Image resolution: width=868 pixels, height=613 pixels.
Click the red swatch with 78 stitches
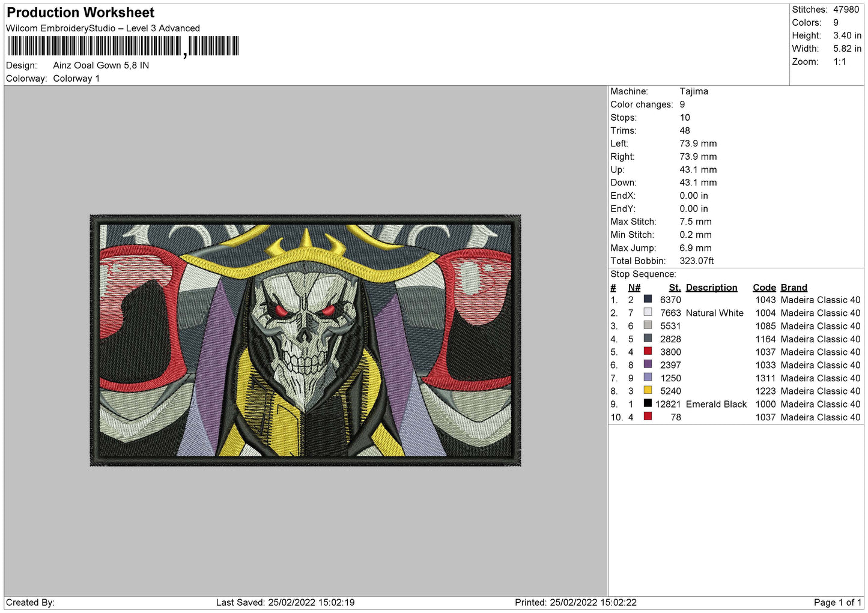tap(648, 417)
